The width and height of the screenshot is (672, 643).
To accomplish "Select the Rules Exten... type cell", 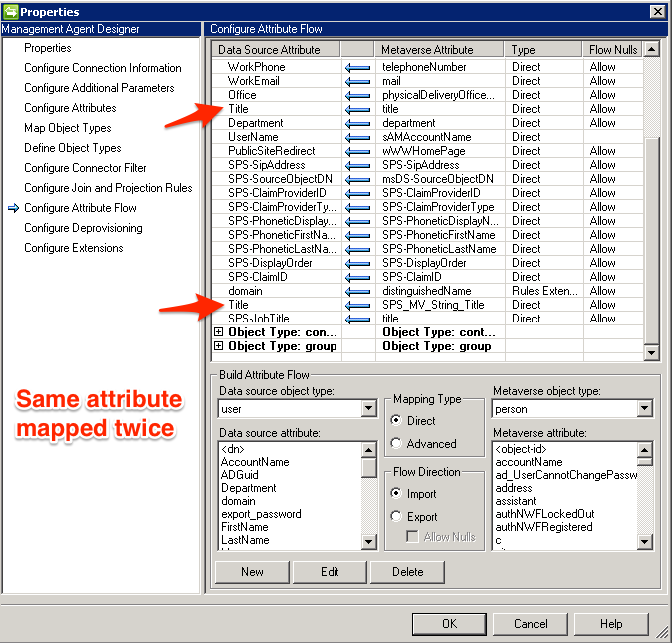I will (545, 291).
